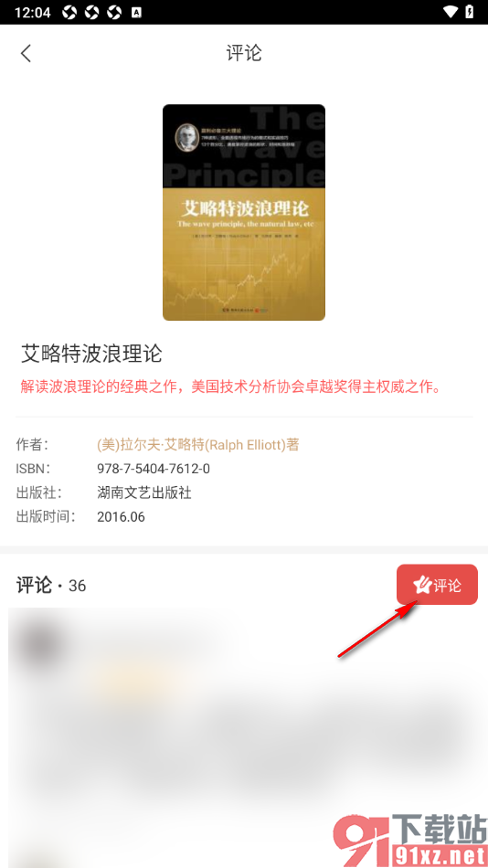The width and height of the screenshot is (488, 868).
Task: Tap the battery charging status icon
Action: (x=470, y=12)
